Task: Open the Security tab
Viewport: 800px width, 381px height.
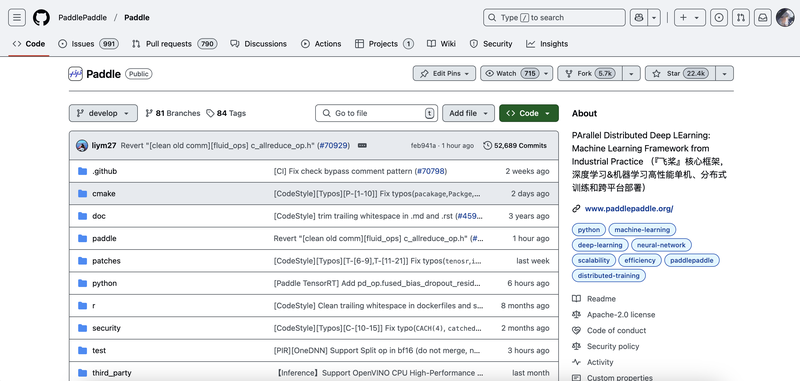Action: click(491, 44)
